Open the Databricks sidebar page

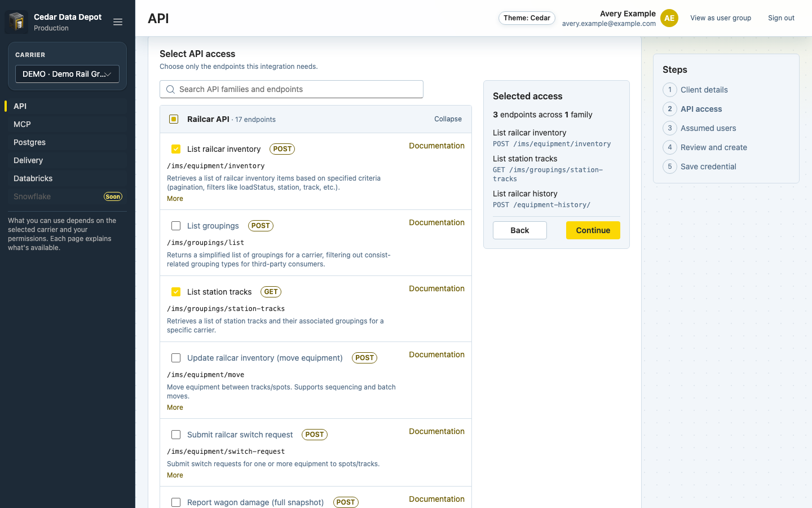(x=68, y=178)
